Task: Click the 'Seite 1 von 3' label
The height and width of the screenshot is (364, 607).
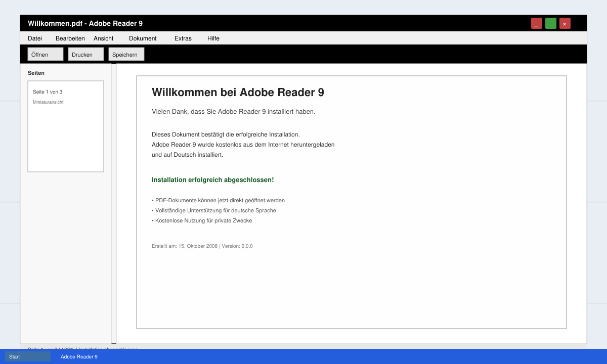Action: (x=48, y=92)
